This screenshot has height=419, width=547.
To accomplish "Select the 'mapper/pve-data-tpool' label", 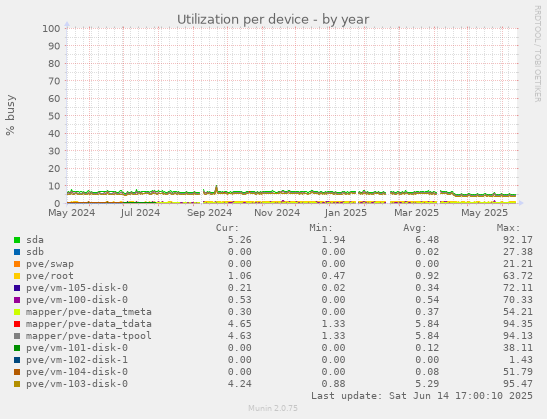I will click(x=89, y=336).
